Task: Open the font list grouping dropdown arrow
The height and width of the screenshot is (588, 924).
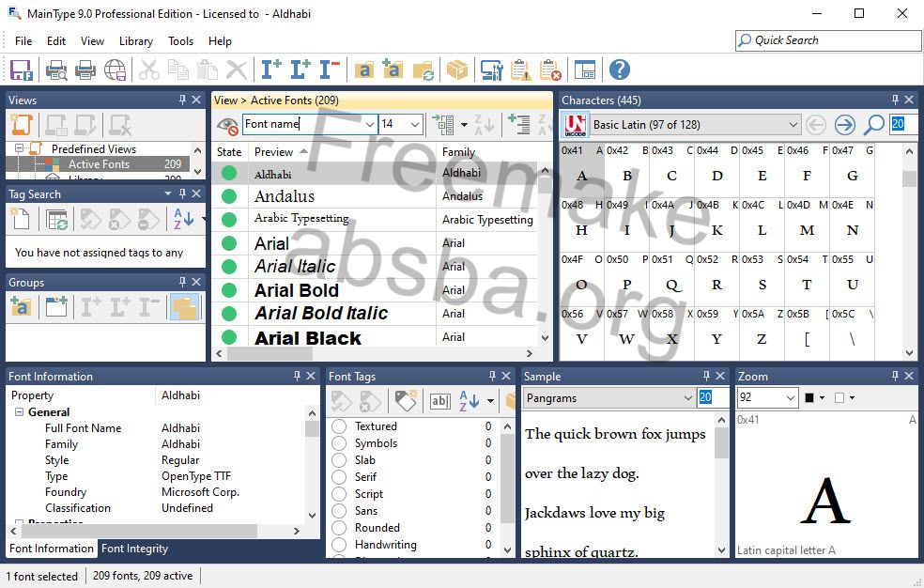Action: tap(465, 125)
